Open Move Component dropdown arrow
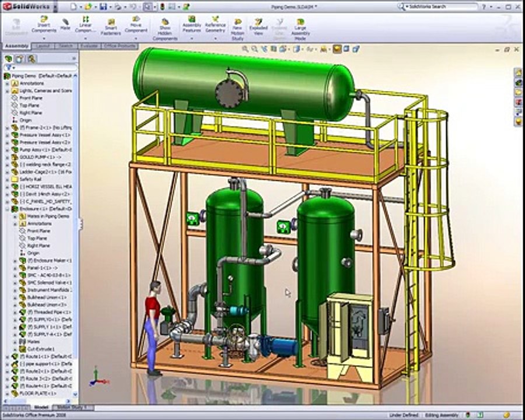525x420 pixels. point(136,38)
